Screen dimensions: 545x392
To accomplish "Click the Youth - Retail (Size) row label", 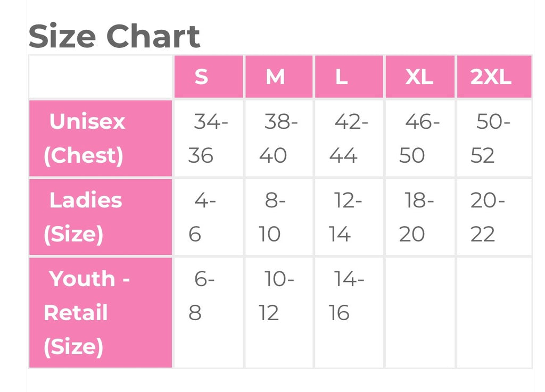I will [x=101, y=313].
